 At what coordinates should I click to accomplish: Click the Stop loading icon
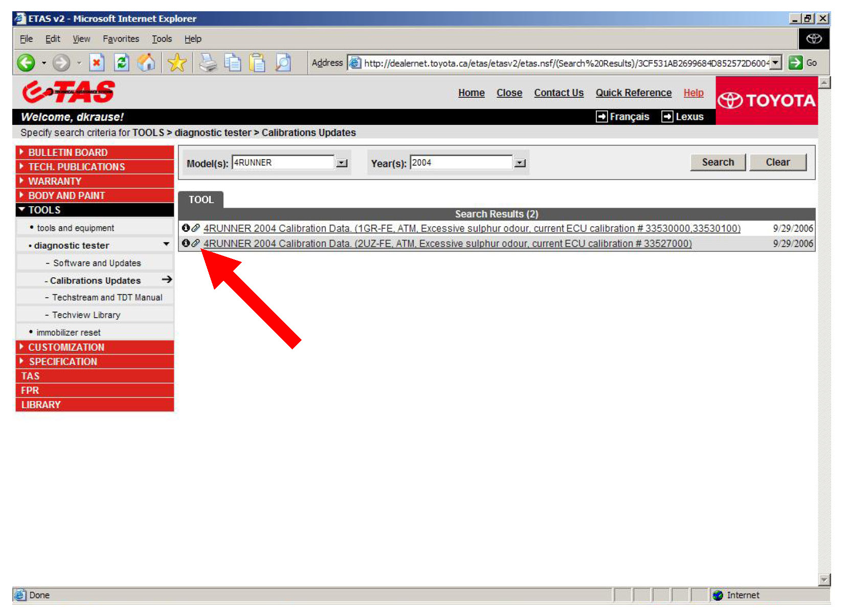(97, 63)
